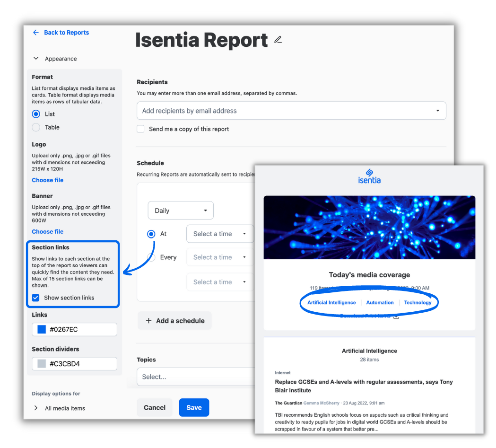Click the Artificial Intelligence section heading in preview
The height and width of the screenshot is (448, 496).
[x=369, y=351]
